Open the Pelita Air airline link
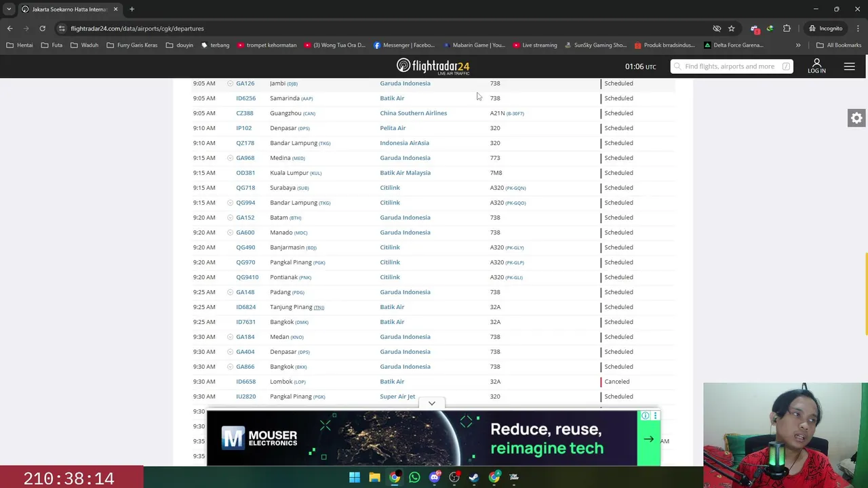Viewport: 868px width, 488px height. coord(393,128)
